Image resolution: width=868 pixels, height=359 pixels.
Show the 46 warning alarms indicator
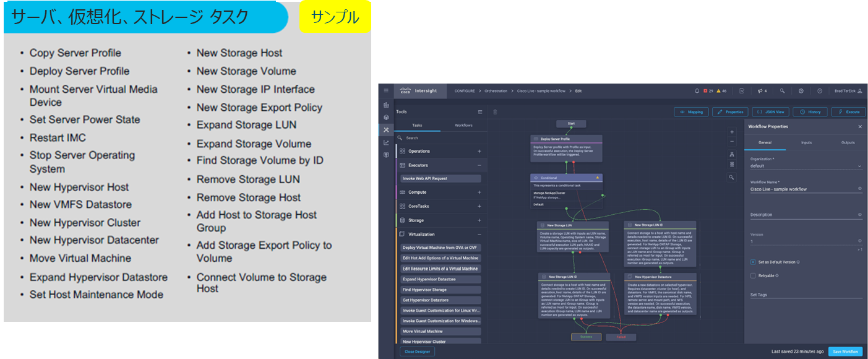[721, 91]
